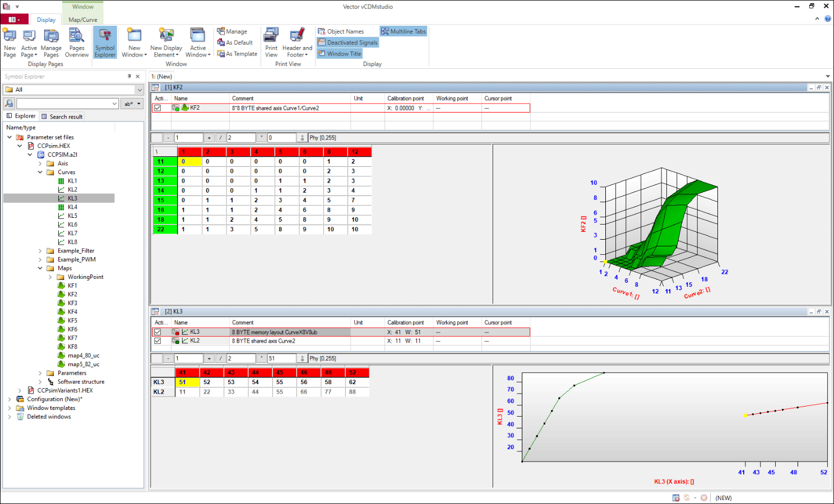834x504 pixels.
Task: Click the symbol search input field
Action: [67, 104]
